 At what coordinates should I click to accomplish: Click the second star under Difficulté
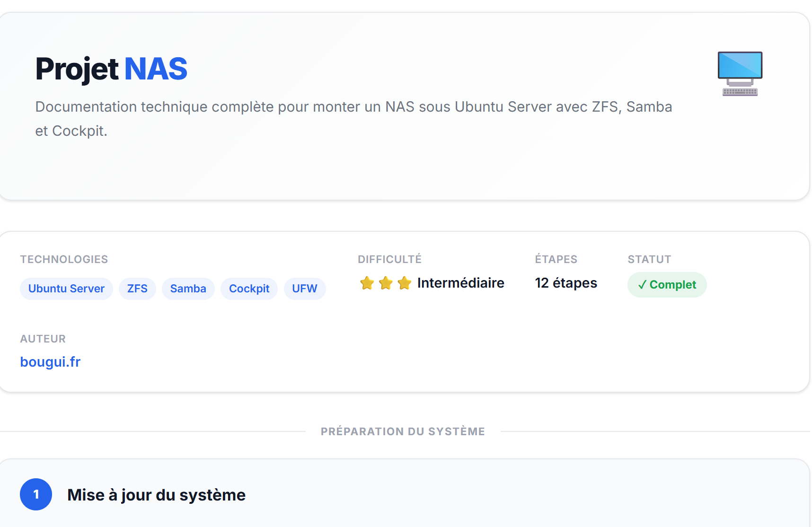[x=385, y=283]
